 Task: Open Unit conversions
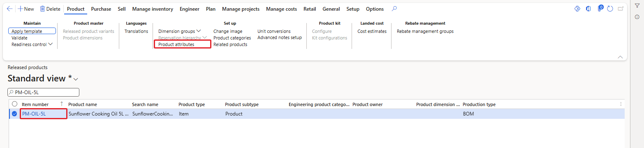coord(274,31)
